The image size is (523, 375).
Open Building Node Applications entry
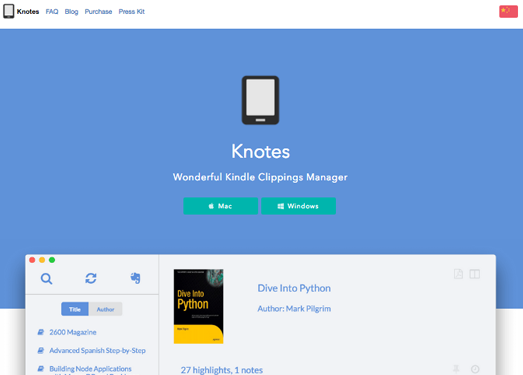[90, 369]
